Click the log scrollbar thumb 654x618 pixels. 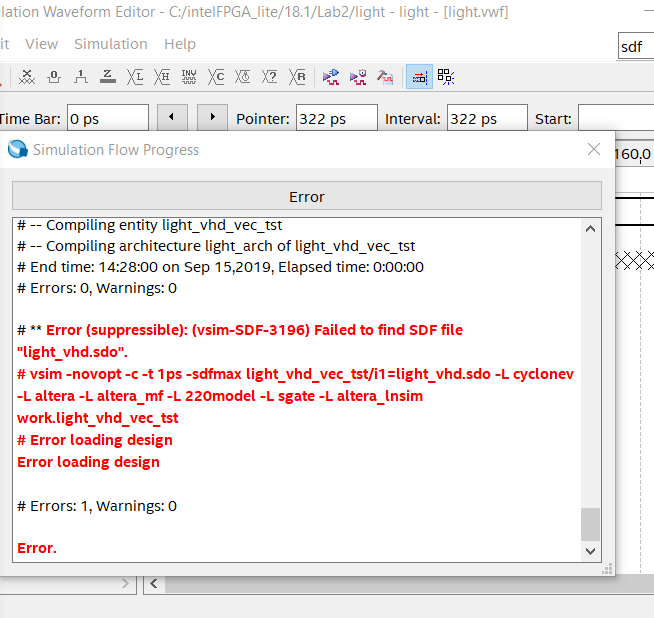point(590,524)
